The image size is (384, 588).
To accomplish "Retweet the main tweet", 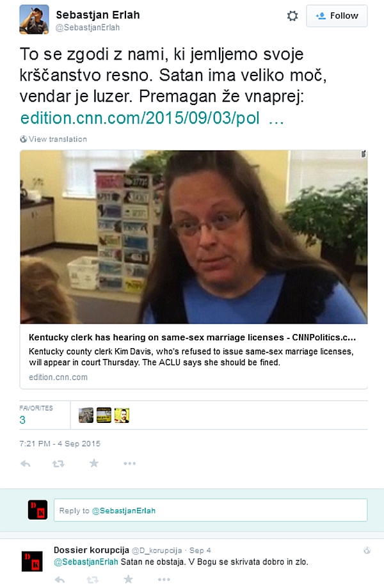I will click(58, 464).
